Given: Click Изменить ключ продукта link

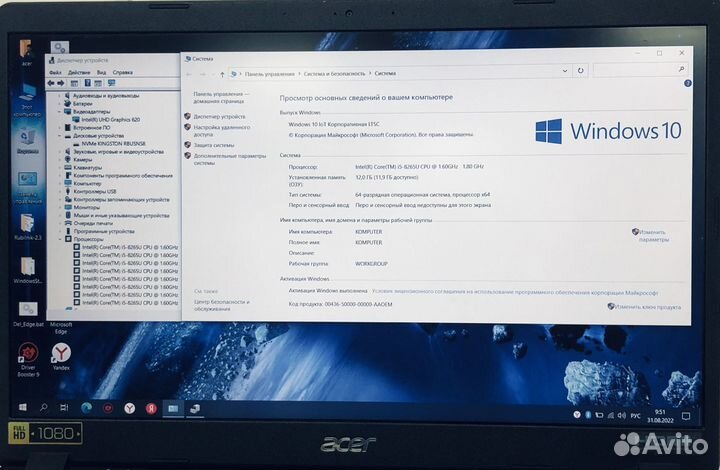Looking at the screenshot, I should click(647, 307).
